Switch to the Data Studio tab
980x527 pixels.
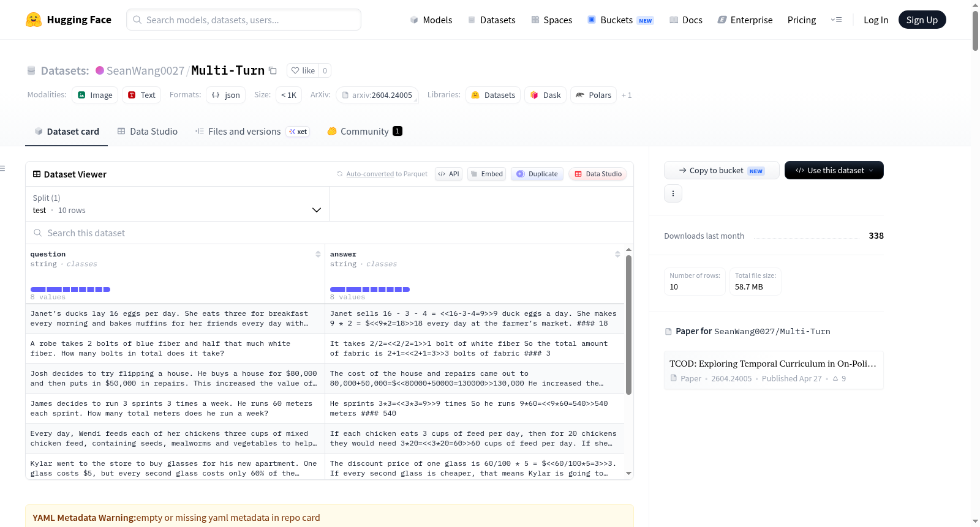point(148,131)
